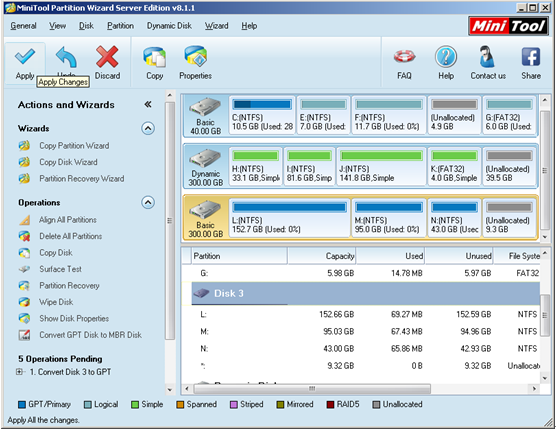Open the Dynamic Disk menu
This screenshot has width=556, height=429.
tap(169, 26)
